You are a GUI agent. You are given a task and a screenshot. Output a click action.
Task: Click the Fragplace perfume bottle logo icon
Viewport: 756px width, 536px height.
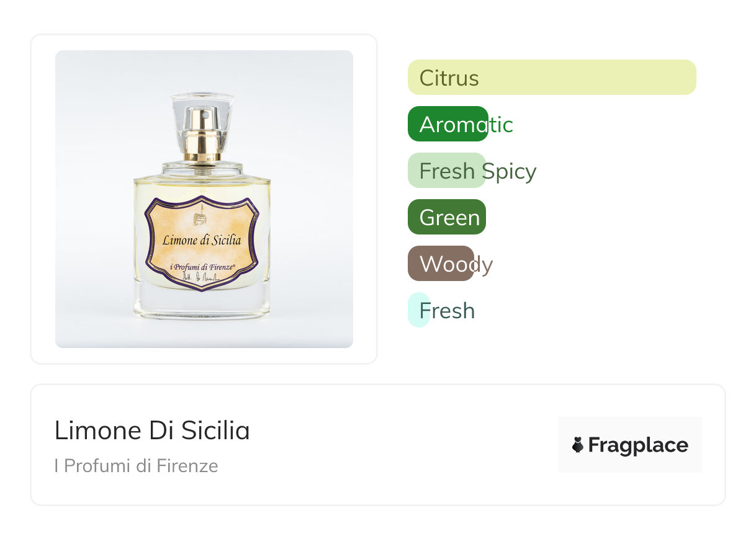click(x=578, y=445)
